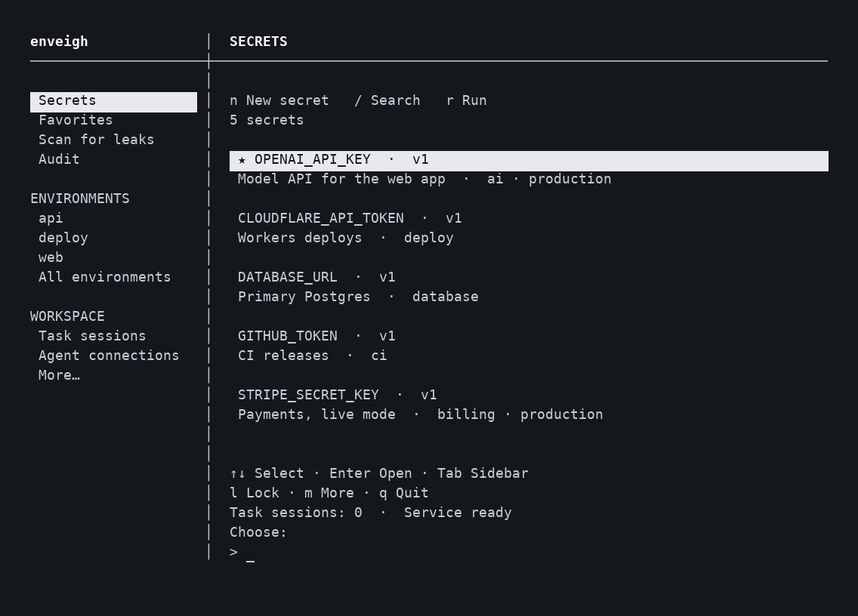Click the New secret command
The image size is (858, 616).
point(279,100)
